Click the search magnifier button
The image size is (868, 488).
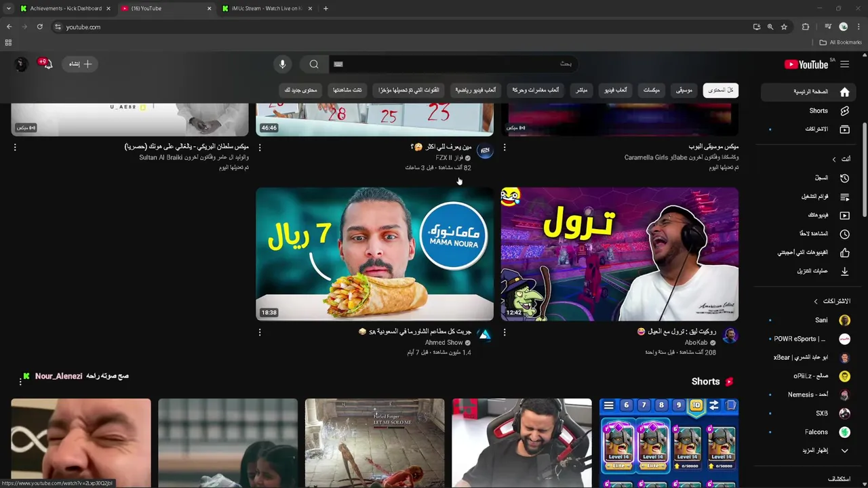point(314,64)
